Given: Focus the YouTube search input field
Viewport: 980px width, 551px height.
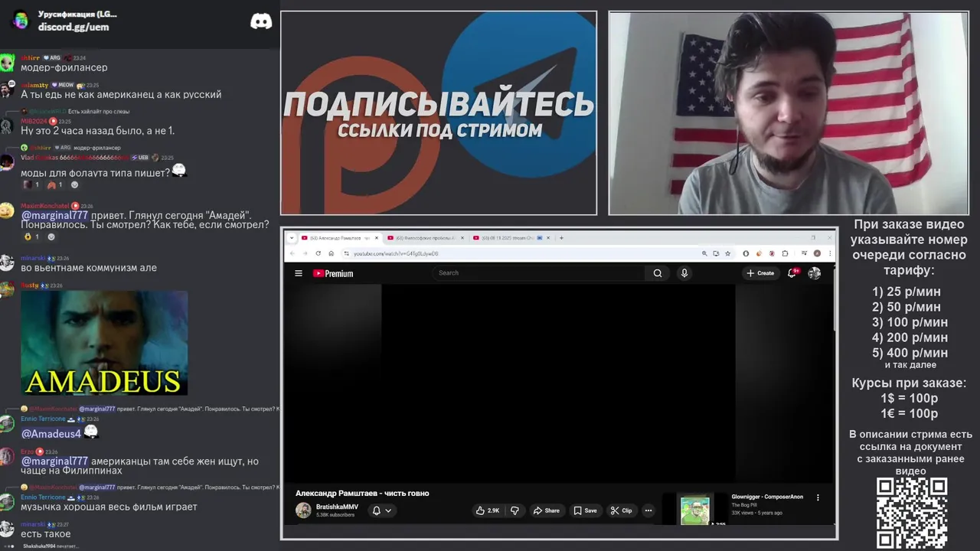Looking at the screenshot, I should 540,273.
